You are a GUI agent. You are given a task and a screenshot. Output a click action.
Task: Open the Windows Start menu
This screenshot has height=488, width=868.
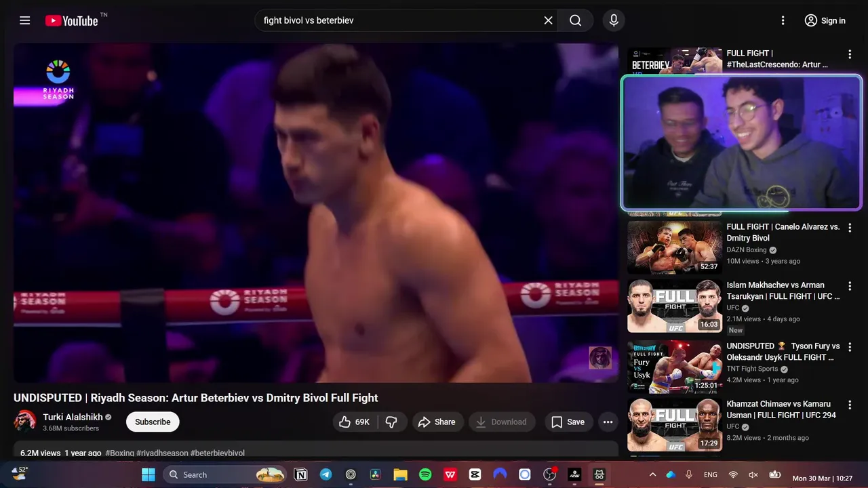pos(149,474)
